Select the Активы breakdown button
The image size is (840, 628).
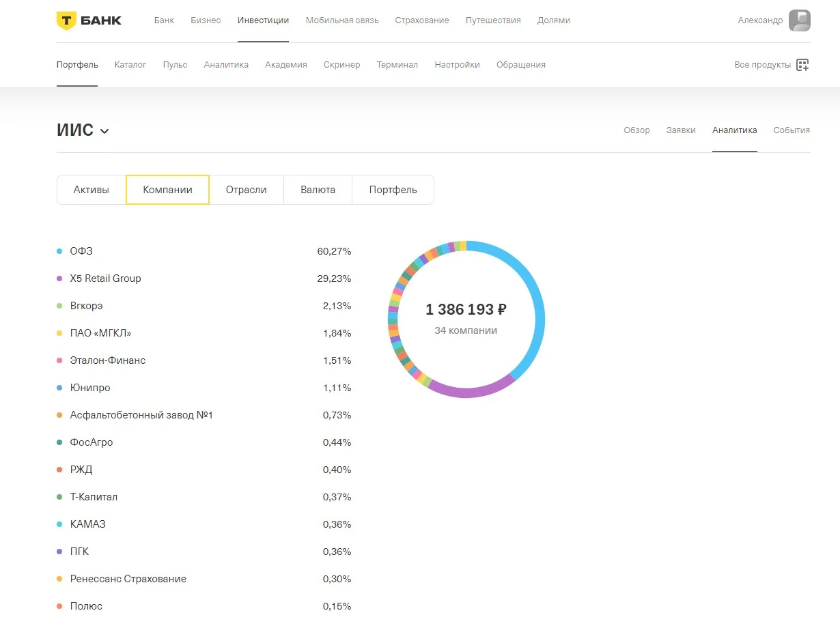(92, 190)
